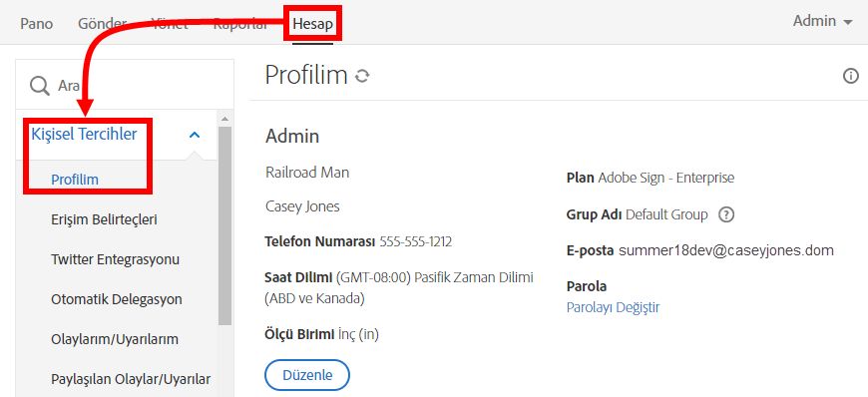Screen dimensions: 868x397
Task: Click the Düzenle button
Action: click(x=307, y=375)
